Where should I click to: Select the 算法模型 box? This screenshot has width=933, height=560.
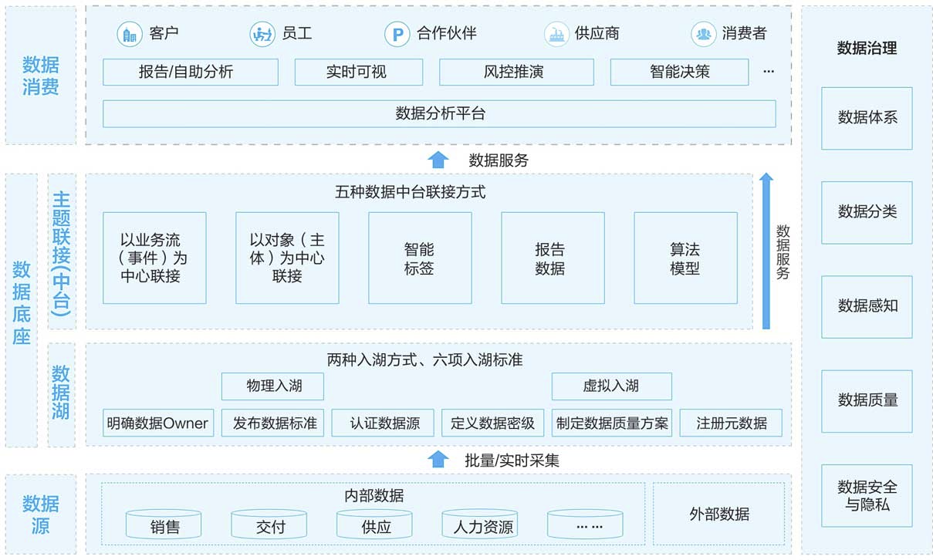coord(685,258)
